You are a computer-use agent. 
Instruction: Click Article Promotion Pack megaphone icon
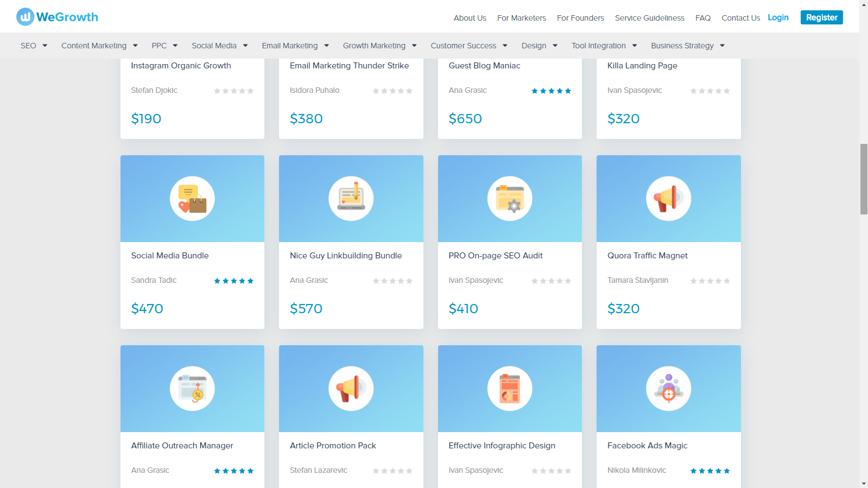coord(351,389)
